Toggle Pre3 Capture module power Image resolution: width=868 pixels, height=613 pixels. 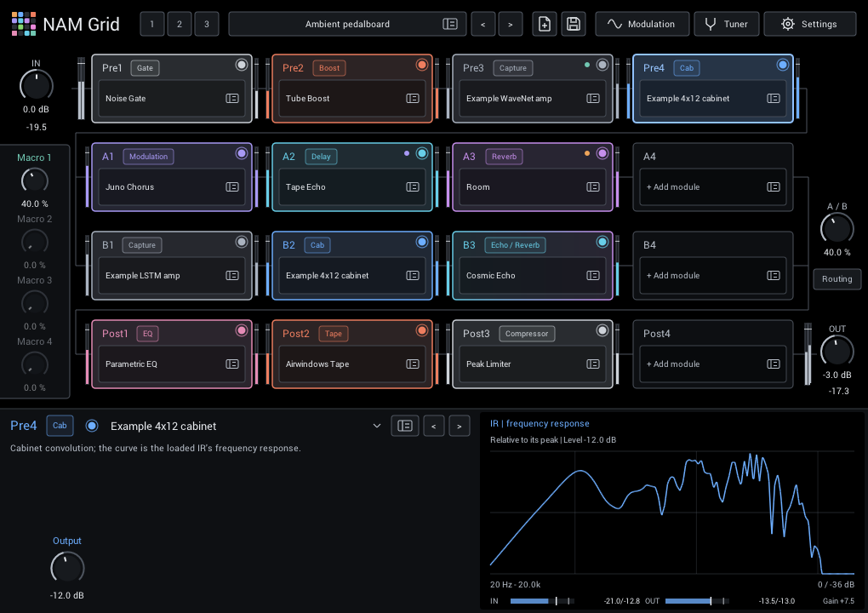(x=602, y=65)
